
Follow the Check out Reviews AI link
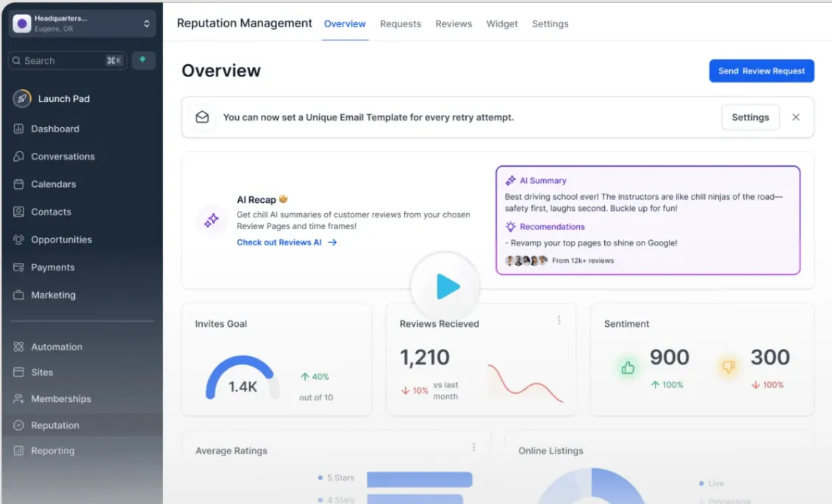click(279, 242)
